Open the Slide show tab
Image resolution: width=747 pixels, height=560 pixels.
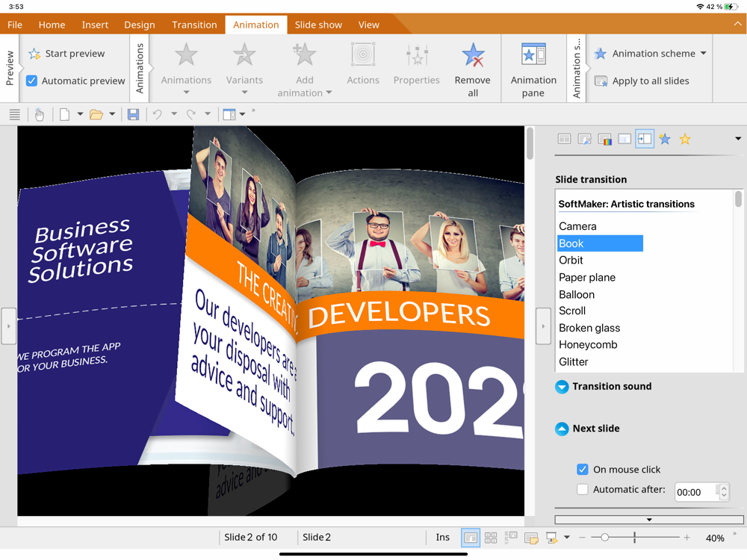click(318, 25)
